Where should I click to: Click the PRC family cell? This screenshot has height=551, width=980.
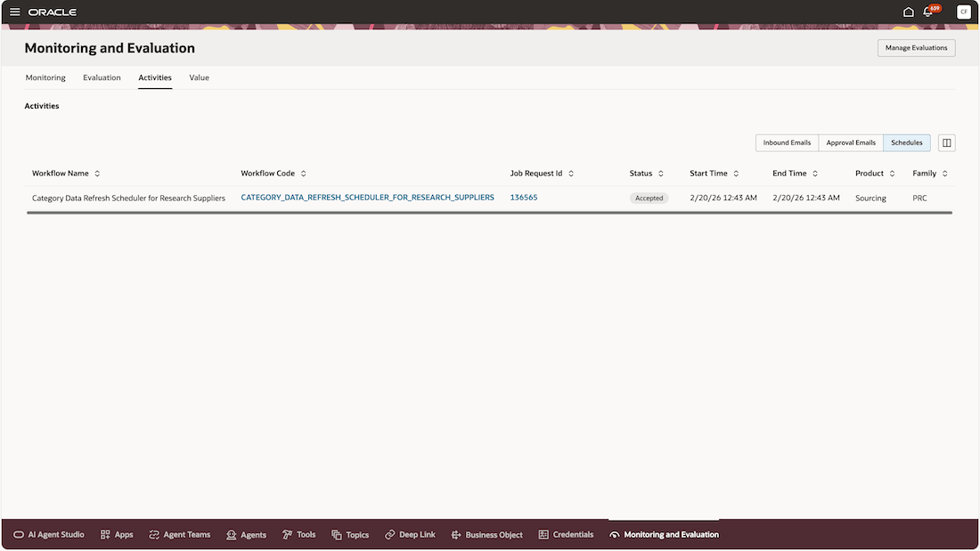coord(919,198)
